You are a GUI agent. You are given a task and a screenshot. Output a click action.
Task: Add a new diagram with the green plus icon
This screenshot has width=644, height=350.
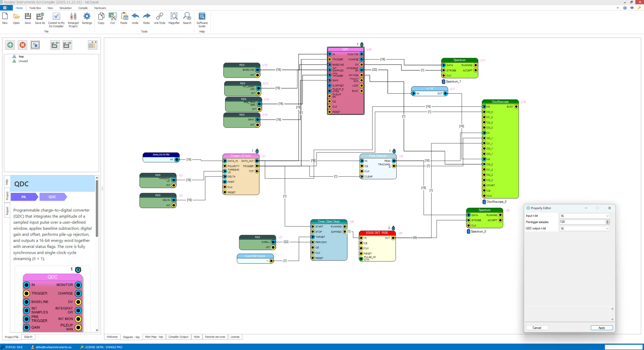[10, 45]
